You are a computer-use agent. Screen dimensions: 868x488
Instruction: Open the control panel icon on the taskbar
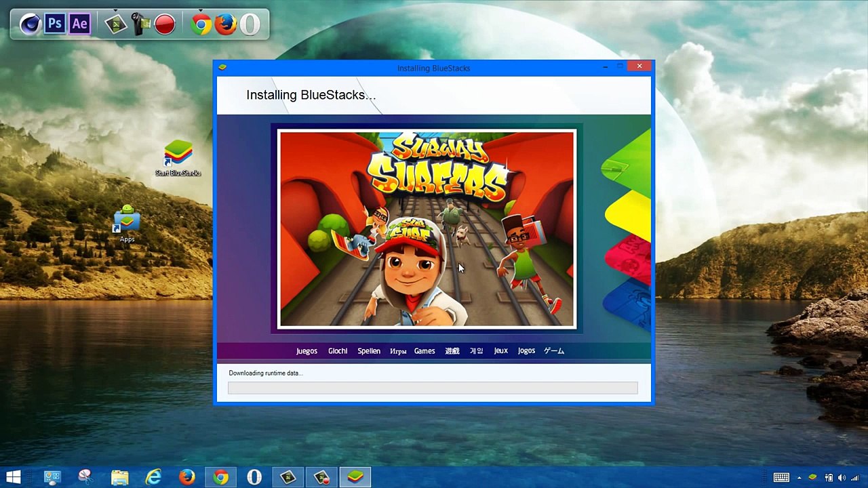tap(52, 477)
